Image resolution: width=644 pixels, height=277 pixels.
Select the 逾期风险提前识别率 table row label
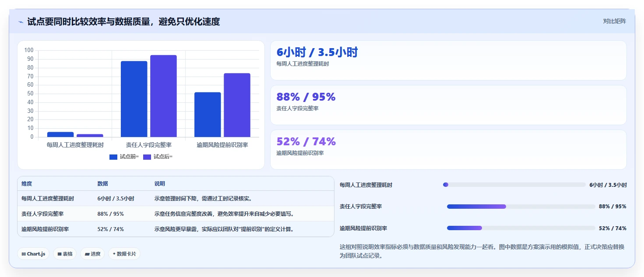pyautogui.click(x=45, y=229)
